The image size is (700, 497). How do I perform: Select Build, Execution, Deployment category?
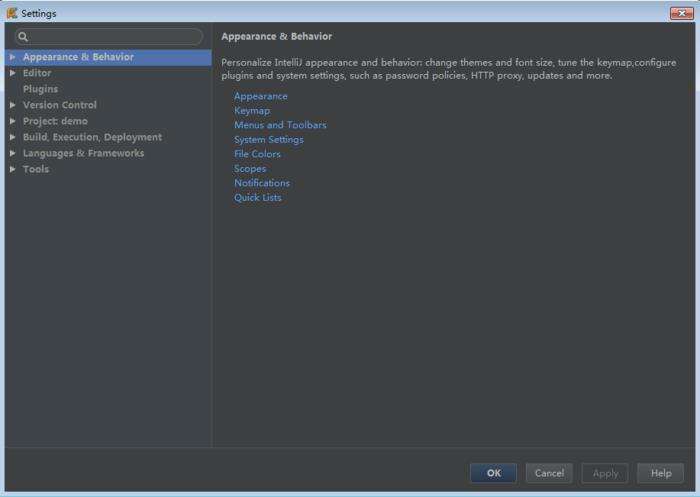[x=92, y=137]
